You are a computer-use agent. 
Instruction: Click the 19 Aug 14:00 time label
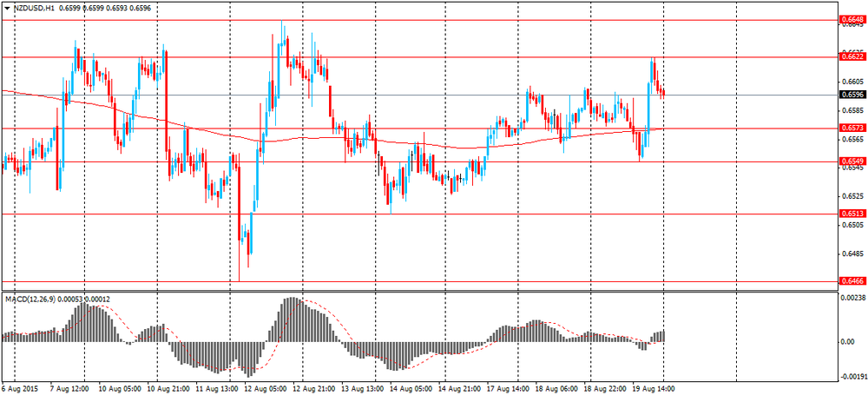tap(654, 388)
